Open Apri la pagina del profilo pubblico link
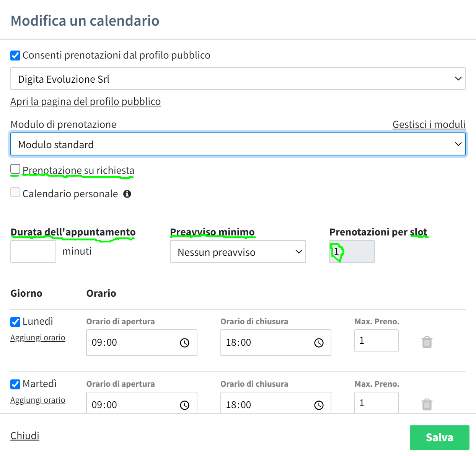 pyautogui.click(x=85, y=101)
